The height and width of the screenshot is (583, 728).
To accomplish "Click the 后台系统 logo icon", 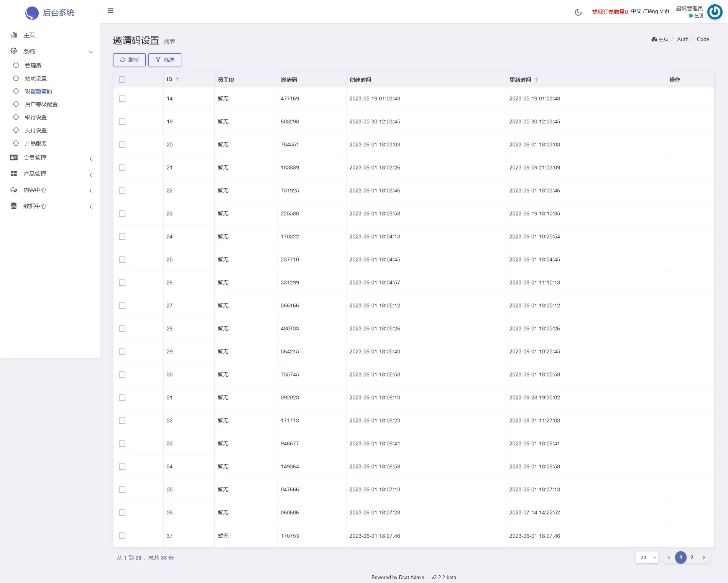I will point(32,13).
